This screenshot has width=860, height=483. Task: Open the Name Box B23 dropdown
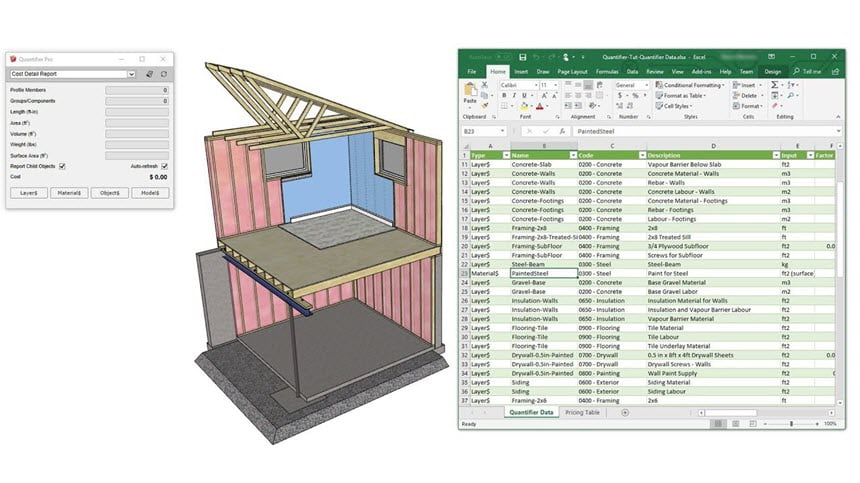[x=502, y=132]
